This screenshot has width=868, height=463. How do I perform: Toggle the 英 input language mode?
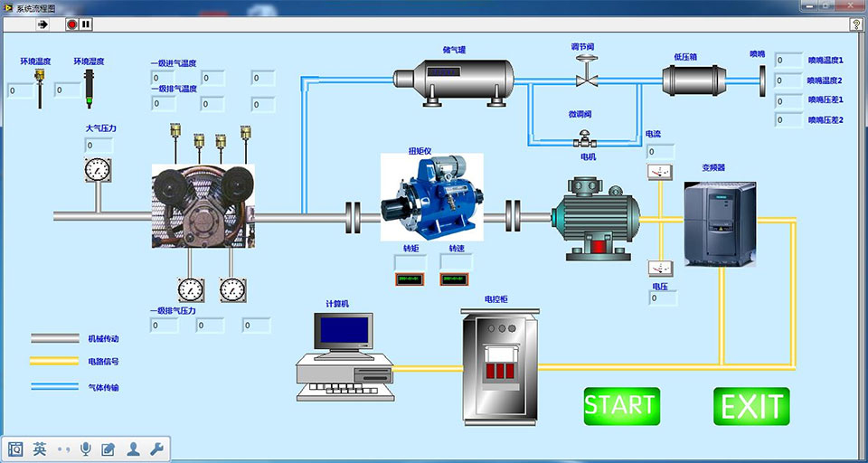[40, 449]
